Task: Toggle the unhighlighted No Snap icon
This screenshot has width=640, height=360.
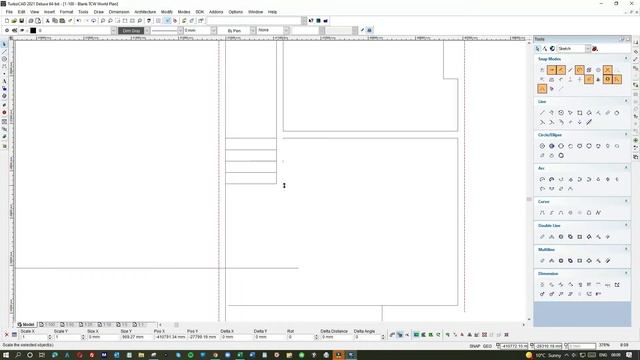Action: [x=542, y=70]
